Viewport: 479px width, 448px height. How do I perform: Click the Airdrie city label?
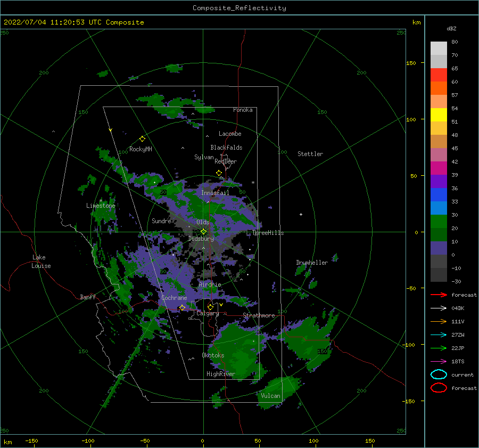coord(210,284)
